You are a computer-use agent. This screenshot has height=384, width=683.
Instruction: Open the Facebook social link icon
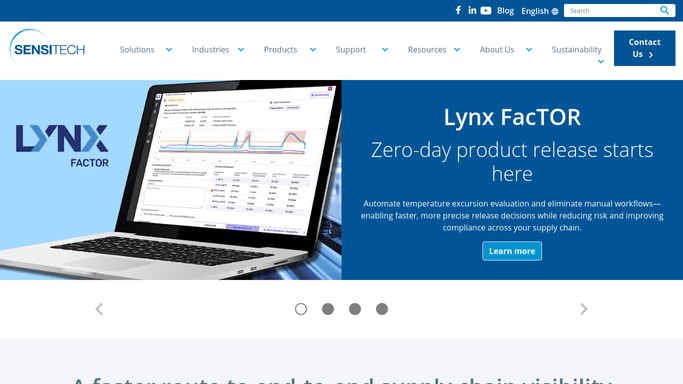pos(458,10)
